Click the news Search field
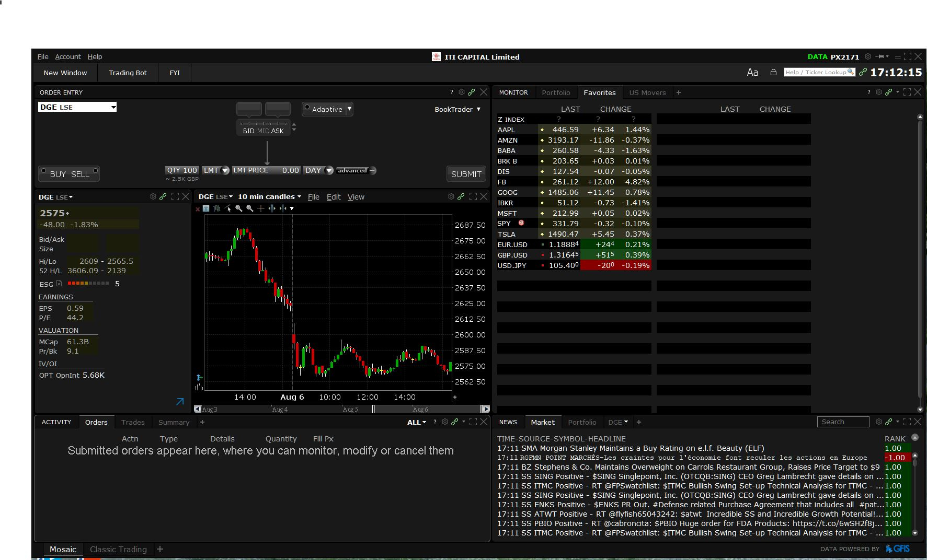The image size is (927, 560). (x=843, y=422)
